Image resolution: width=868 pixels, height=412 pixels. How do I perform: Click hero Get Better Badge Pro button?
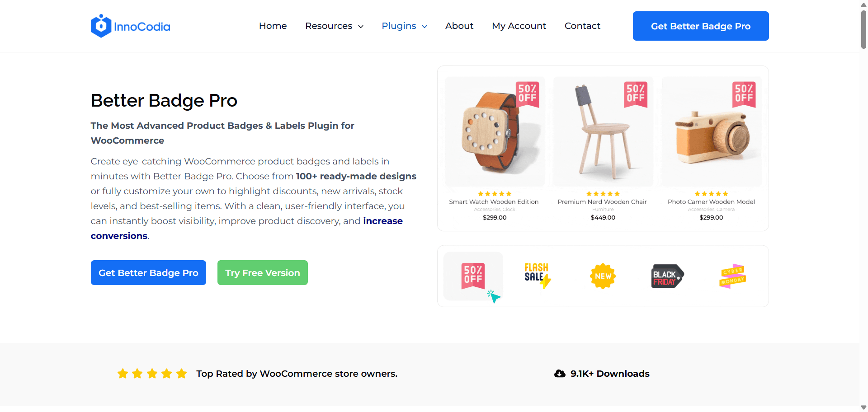click(148, 273)
